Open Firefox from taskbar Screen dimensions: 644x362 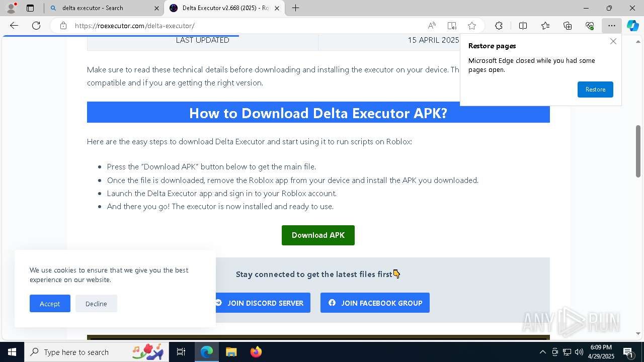tap(256, 352)
